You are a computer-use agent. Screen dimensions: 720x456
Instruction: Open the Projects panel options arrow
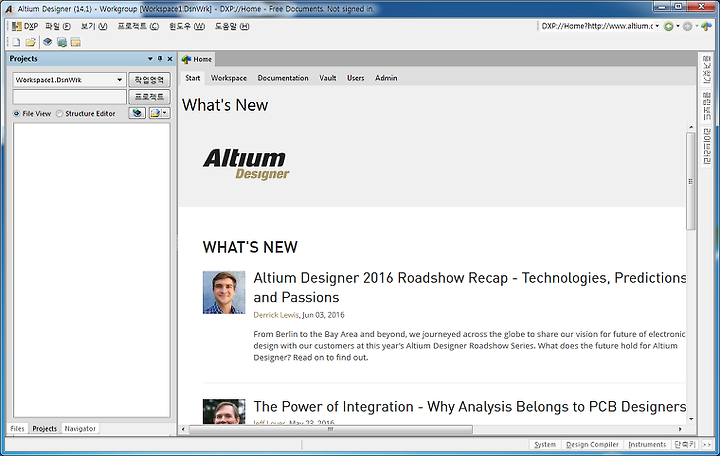point(150,59)
